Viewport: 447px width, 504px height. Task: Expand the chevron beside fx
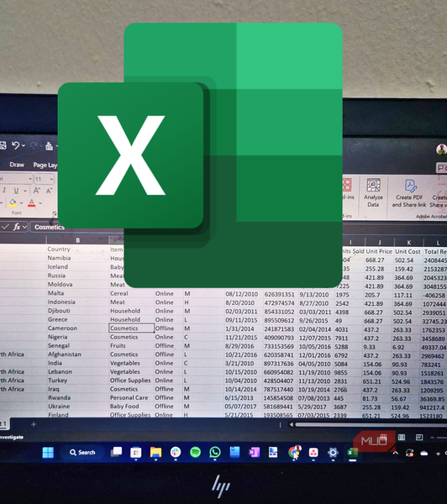[24, 228]
